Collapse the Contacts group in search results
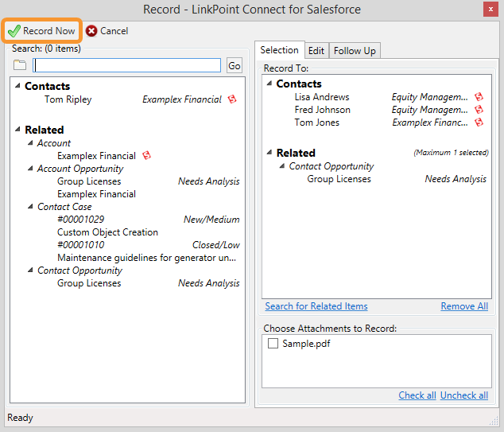This screenshot has height=432, width=504. coord(17,86)
